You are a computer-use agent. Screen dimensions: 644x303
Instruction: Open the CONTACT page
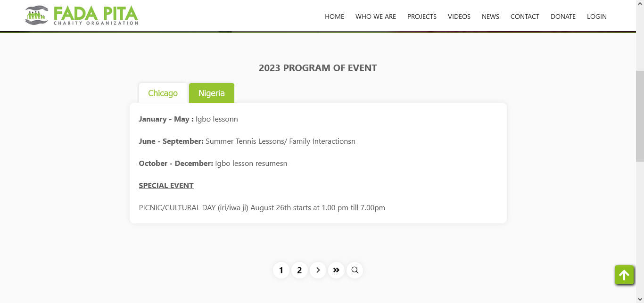click(525, 16)
